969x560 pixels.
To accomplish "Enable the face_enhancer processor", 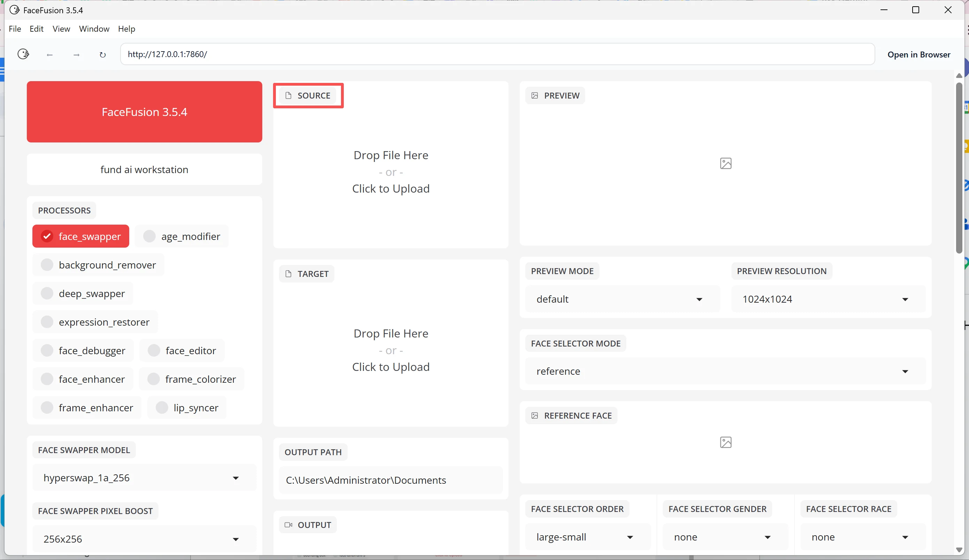I will coord(83,379).
